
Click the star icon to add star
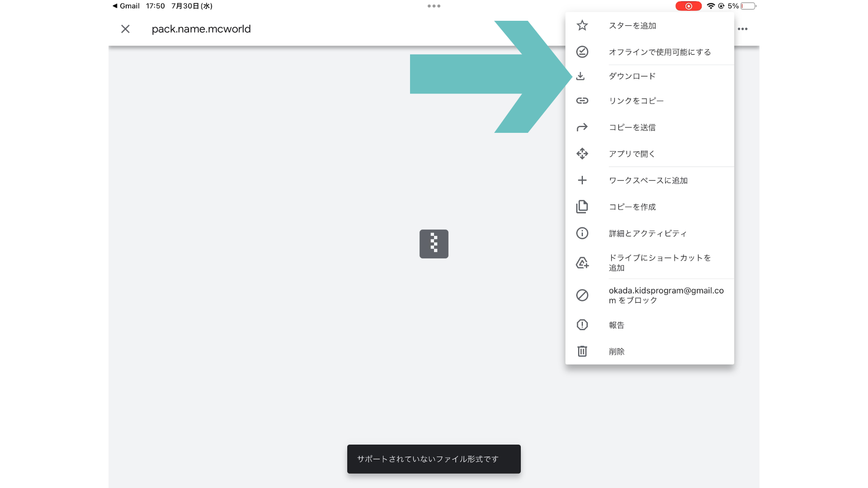(582, 25)
